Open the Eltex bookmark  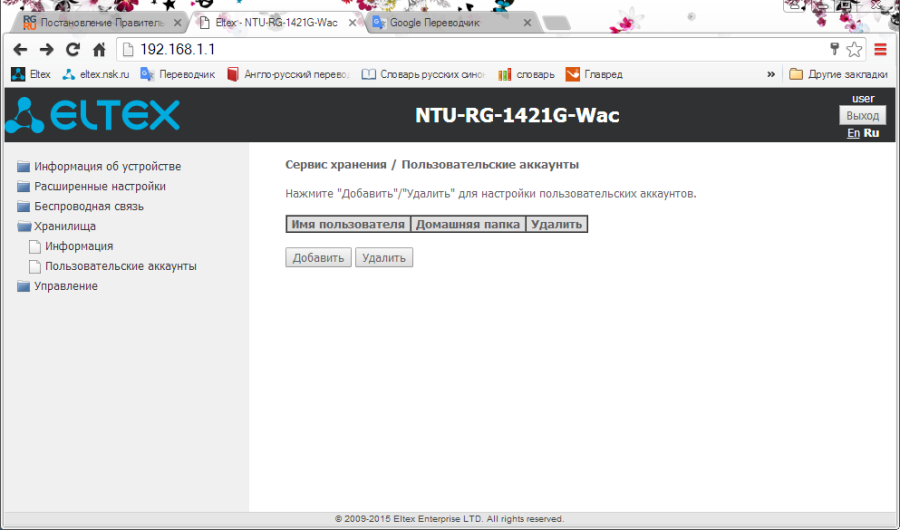(31, 75)
